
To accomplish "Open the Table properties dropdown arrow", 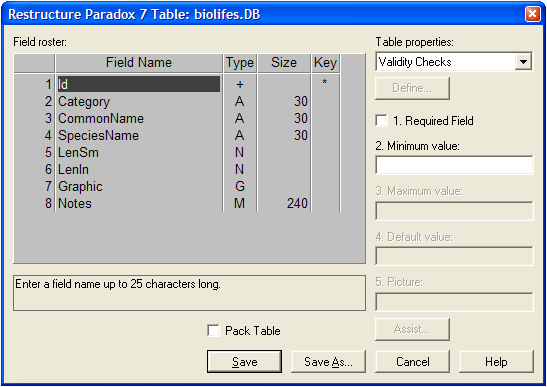I will (523, 62).
